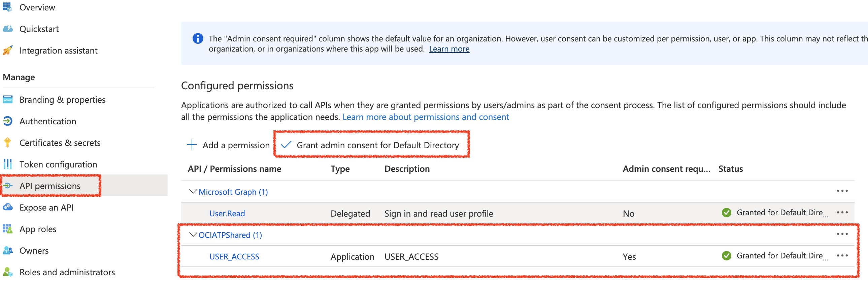This screenshot has width=868, height=283.
Task: Select API permissions
Action: (x=50, y=186)
